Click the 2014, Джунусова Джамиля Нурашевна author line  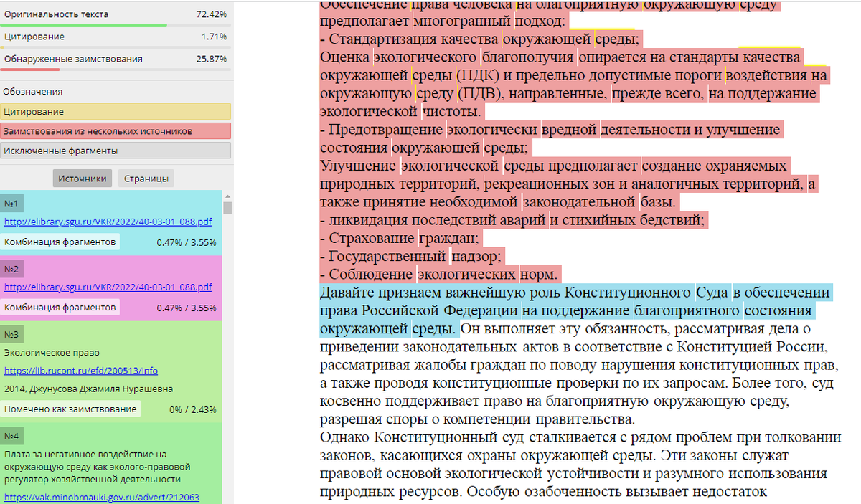(89, 389)
